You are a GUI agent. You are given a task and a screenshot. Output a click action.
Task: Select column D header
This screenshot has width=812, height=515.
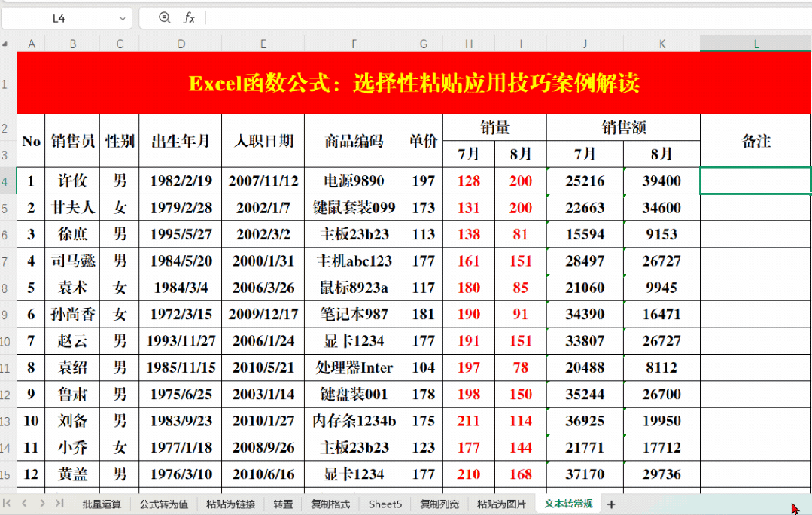click(x=181, y=44)
